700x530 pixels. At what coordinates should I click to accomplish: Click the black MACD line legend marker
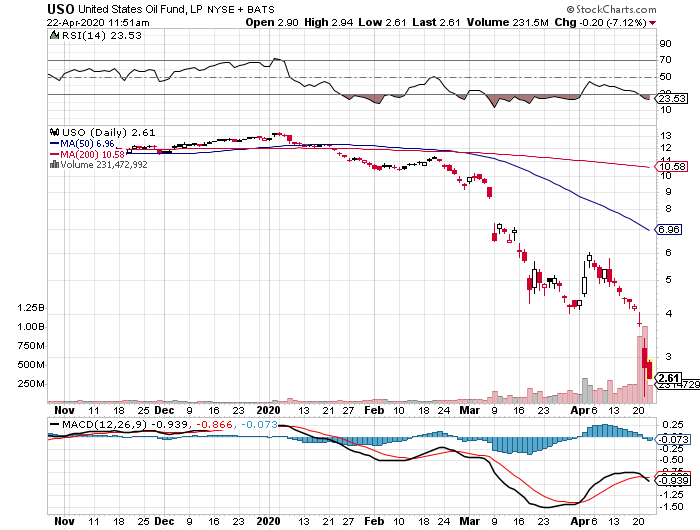[x=54, y=424]
